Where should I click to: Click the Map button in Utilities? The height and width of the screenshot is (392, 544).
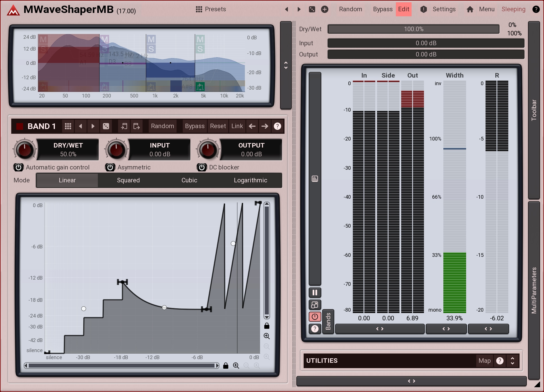(484, 361)
